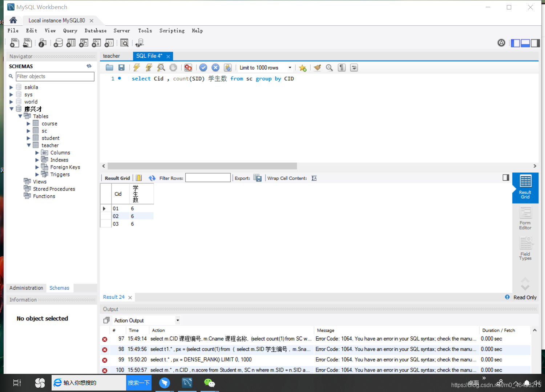
Task: Toggle result set side panel
Action: (x=506, y=177)
